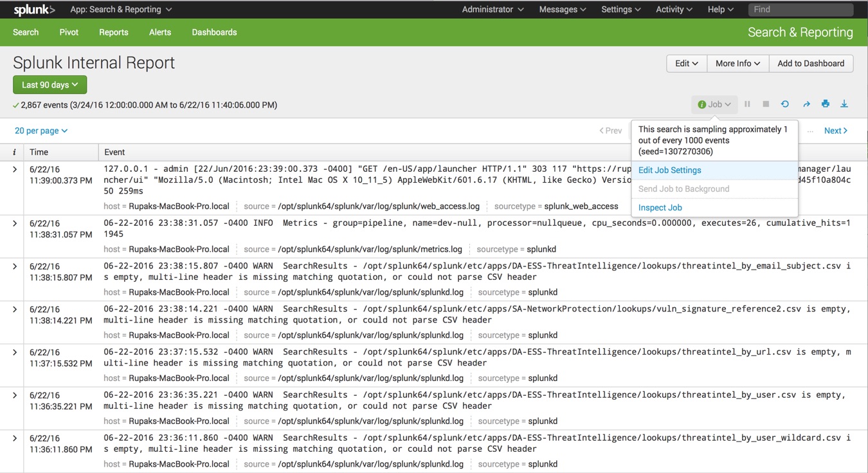Stop the search job
The image size is (868, 473).
766,104
